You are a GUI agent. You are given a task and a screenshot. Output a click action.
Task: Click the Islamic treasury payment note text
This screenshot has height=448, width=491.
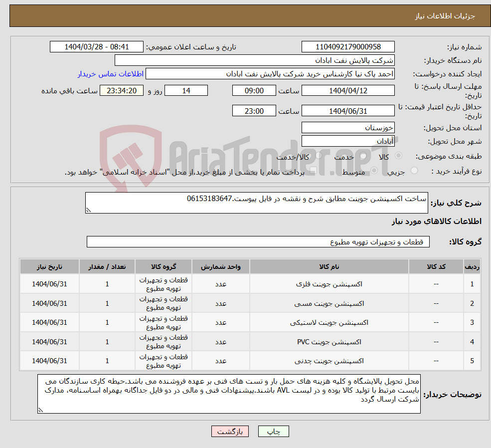(x=184, y=172)
